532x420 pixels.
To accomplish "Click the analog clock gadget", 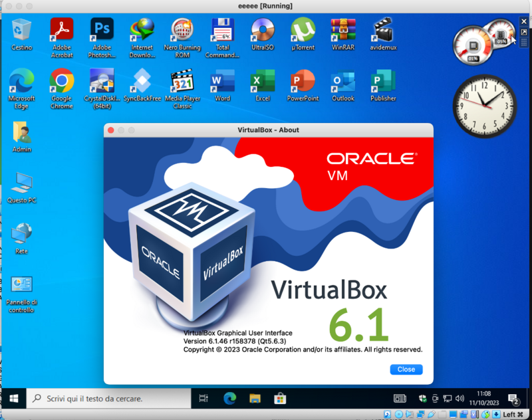I will pyautogui.click(x=485, y=106).
